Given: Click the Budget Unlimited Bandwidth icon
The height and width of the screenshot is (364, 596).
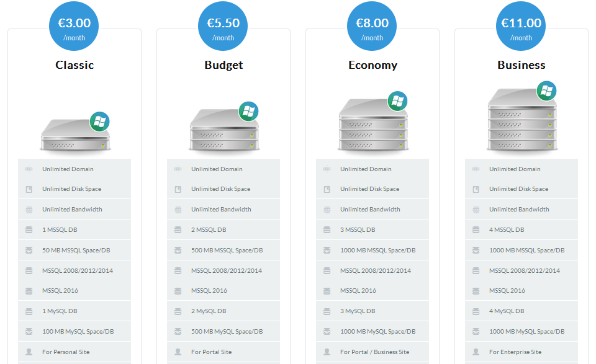Looking at the screenshot, I should click(x=178, y=210).
